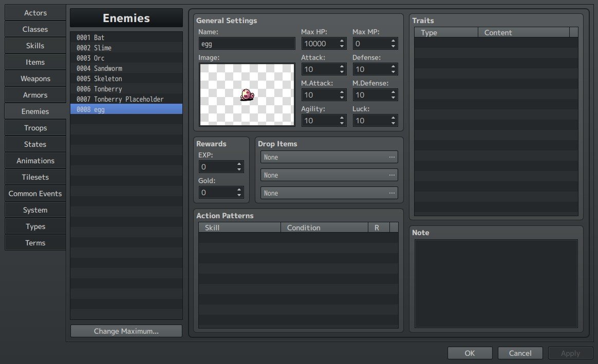Click the Traits Content column header
The height and width of the screenshot is (364, 598).
click(x=524, y=32)
